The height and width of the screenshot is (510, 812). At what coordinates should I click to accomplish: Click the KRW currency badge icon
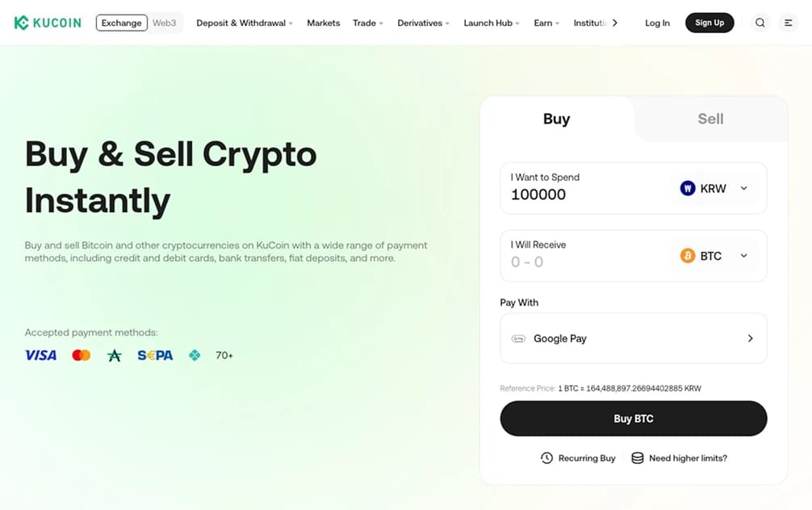click(687, 188)
